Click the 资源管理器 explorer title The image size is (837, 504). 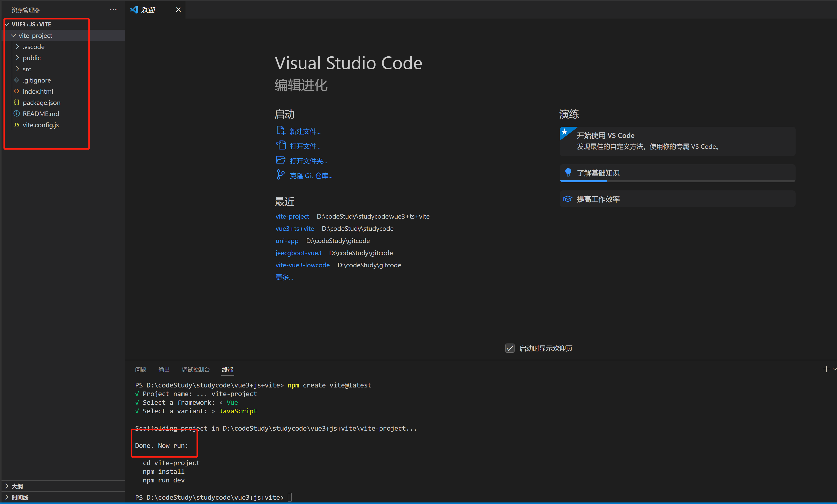(x=25, y=10)
